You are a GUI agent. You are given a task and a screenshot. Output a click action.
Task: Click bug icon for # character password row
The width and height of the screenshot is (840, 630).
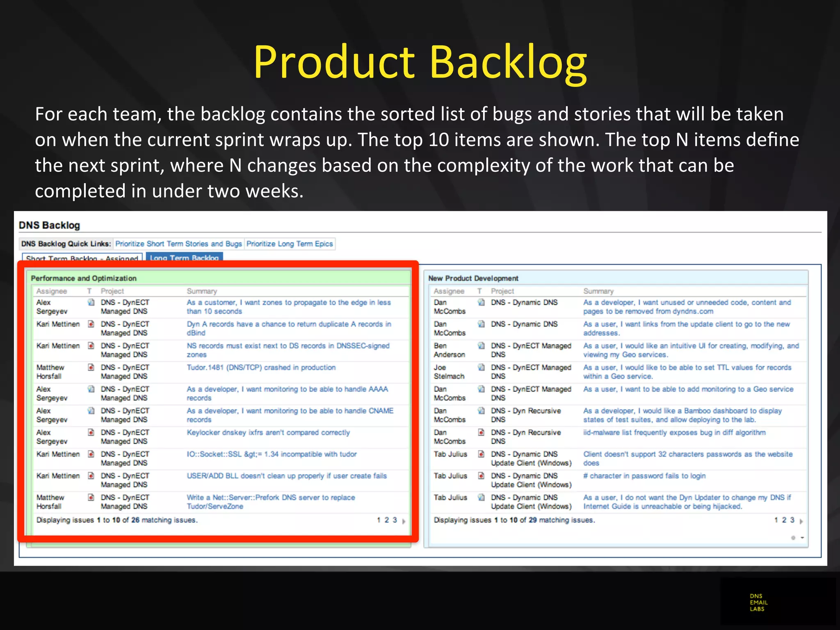click(482, 476)
